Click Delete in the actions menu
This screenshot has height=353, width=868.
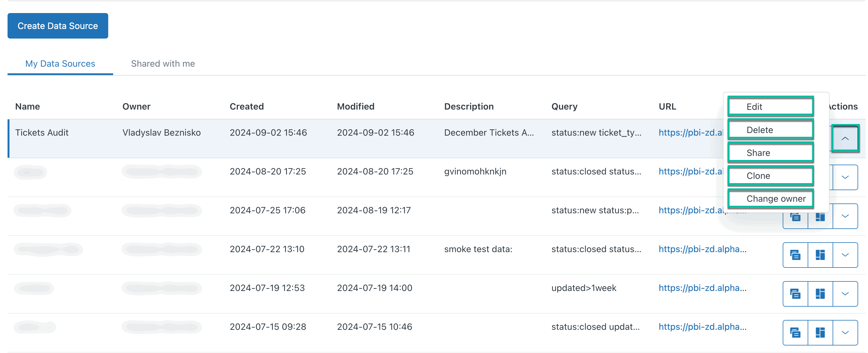[771, 130]
